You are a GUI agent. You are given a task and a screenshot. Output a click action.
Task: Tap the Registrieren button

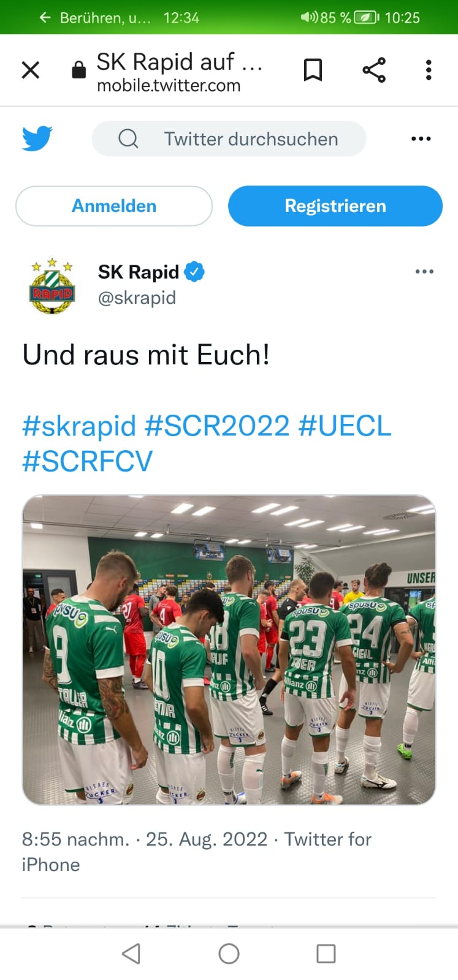coord(335,206)
